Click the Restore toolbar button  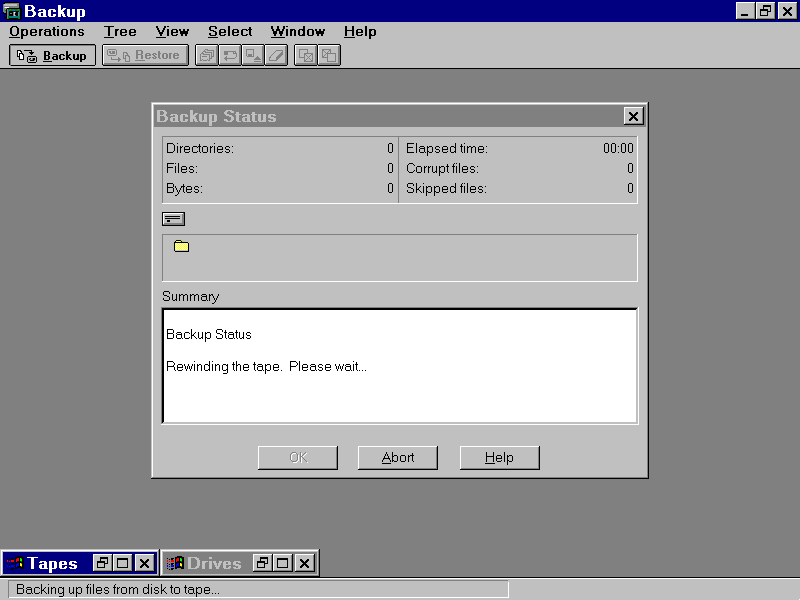[x=145, y=56]
